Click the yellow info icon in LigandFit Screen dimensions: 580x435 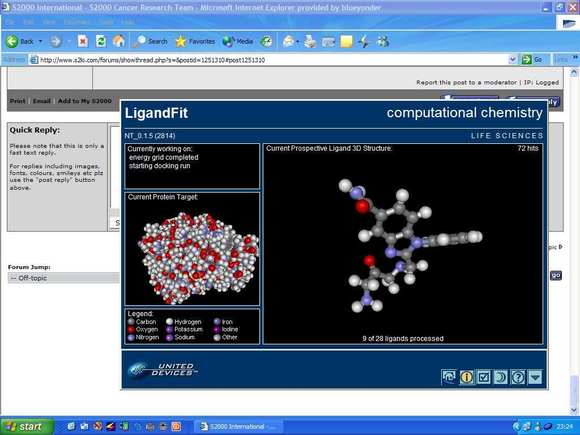[466, 377]
